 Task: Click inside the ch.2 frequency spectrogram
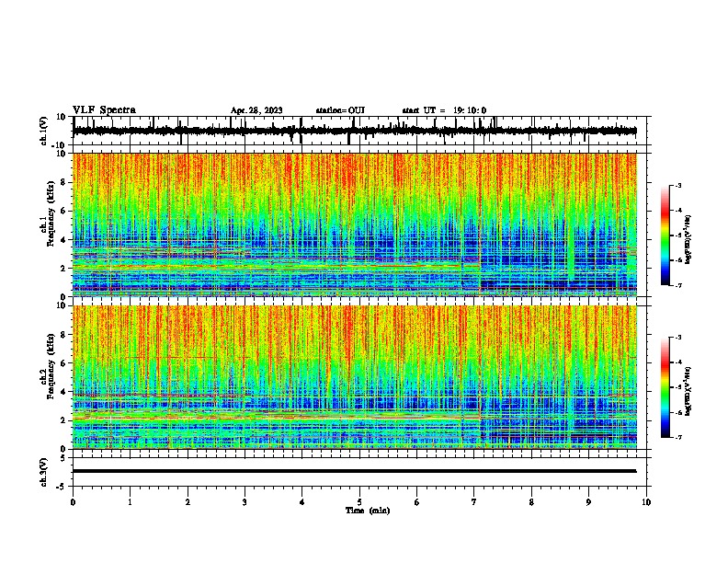[x=355, y=377]
